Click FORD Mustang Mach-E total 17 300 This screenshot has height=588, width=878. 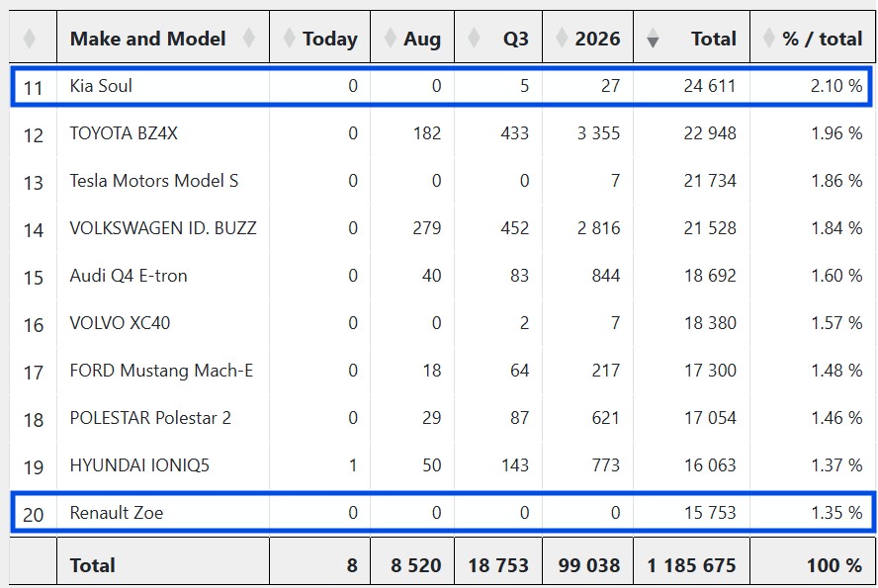pyautogui.click(x=710, y=371)
